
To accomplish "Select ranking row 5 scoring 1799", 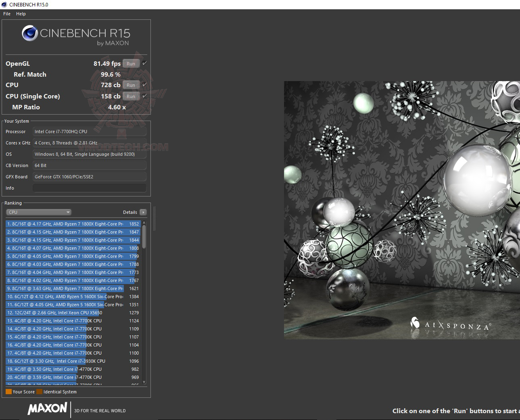I will coord(73,256).
